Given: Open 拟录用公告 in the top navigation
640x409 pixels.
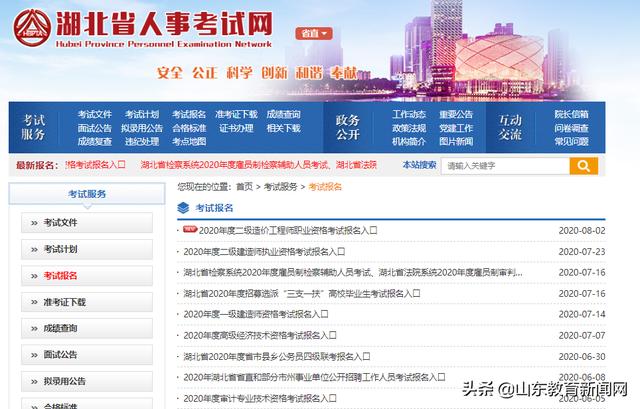Looking at the screenshot, I should click(142, 128).
